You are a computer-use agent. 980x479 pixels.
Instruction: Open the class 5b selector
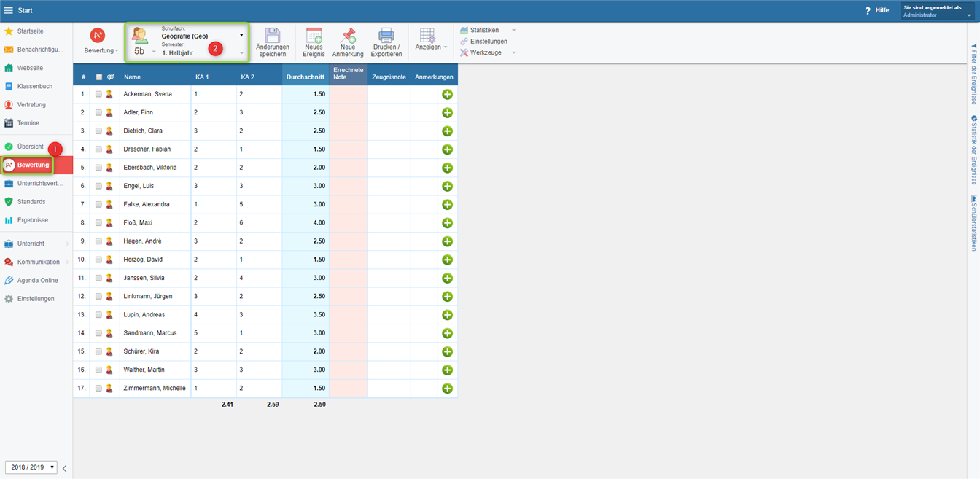143,43
